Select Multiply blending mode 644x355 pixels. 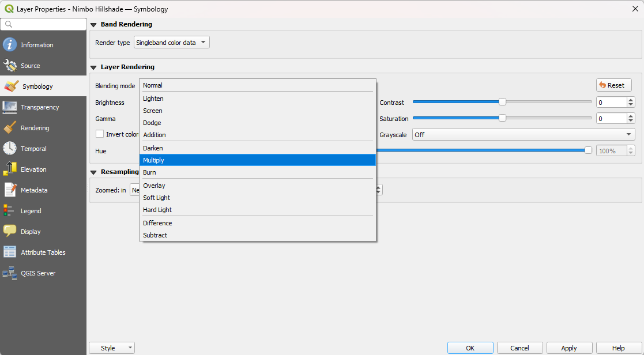(258, 160)
